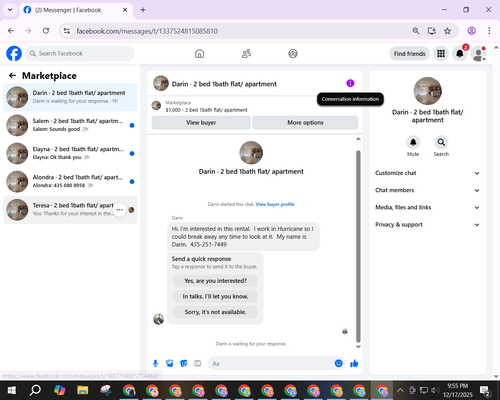Image resolution: width=500 pixels, height=400 pixels.
Task: Open the site information icon in address bar
Action: [x=67, y=31]
